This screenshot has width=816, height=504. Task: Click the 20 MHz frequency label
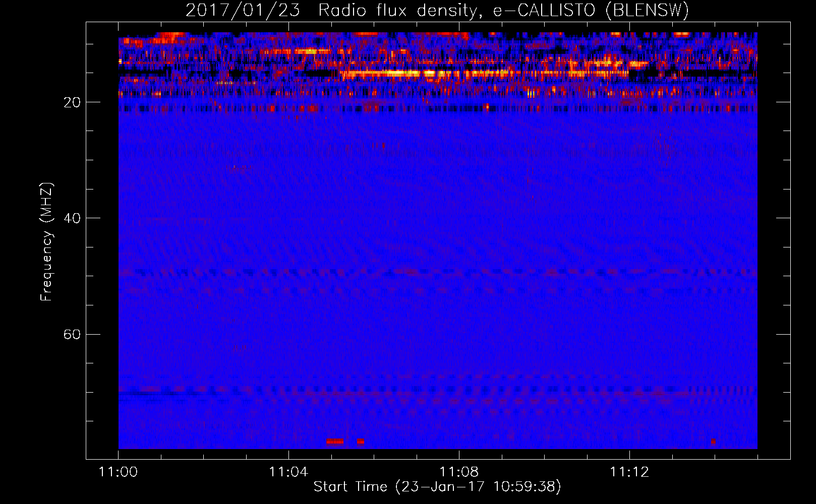click(72, 102)
